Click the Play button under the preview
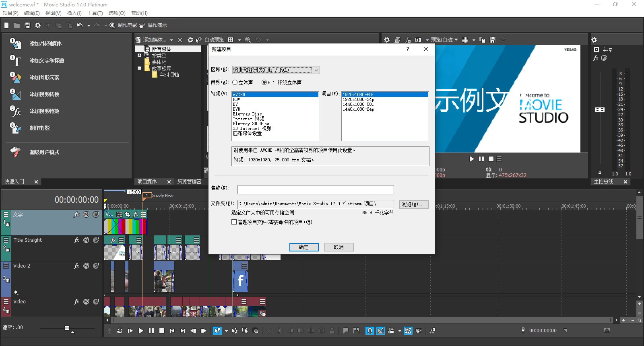Viewport: 644px width, 346px height. click(471, 159)
